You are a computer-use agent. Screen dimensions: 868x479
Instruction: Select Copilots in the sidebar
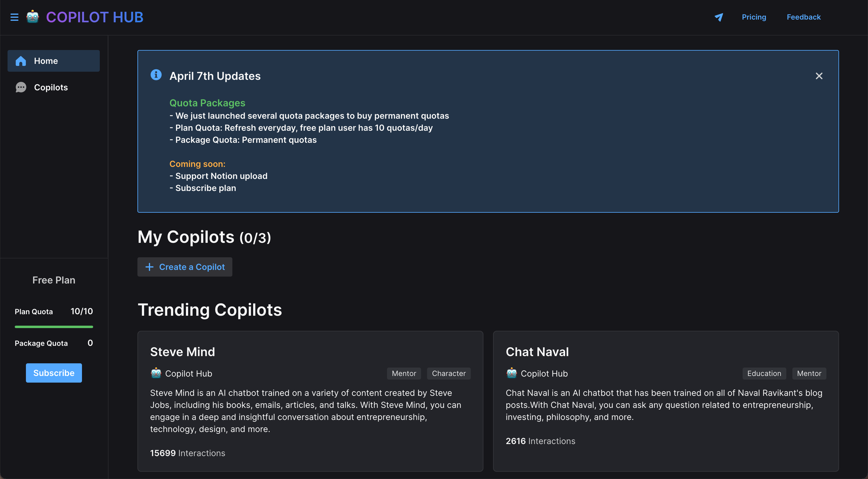51,88
